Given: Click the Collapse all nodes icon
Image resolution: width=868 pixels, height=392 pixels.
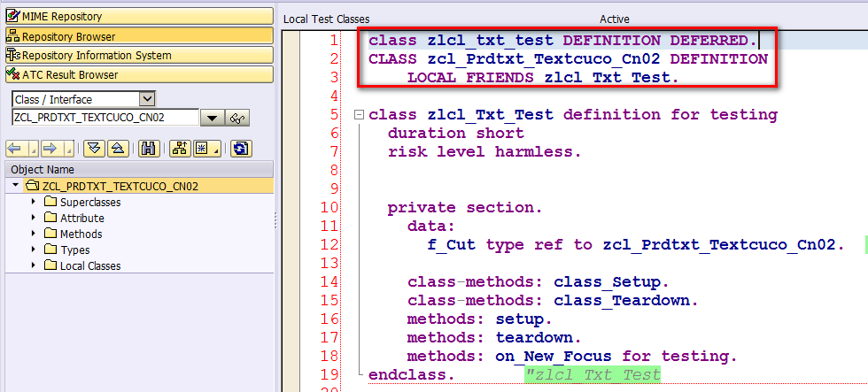Looking at the screenshot, I should point(116,148).
